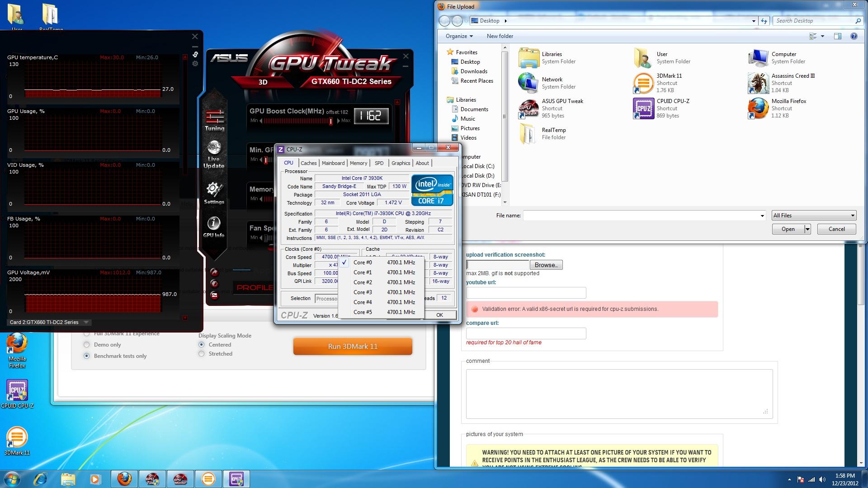Viewport: 868px width, 488px height.
Task: Select Core #5 in CPU-Z core menu
Action: pos(381,312)
